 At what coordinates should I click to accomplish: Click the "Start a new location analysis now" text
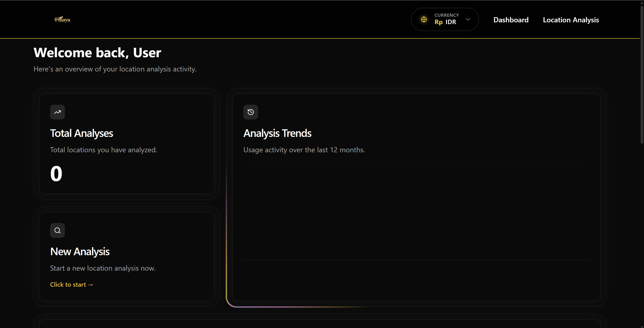[103, 268]
